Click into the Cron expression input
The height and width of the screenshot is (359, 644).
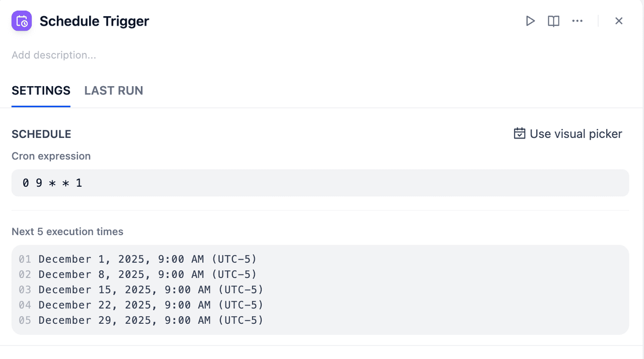coord(320,183)
